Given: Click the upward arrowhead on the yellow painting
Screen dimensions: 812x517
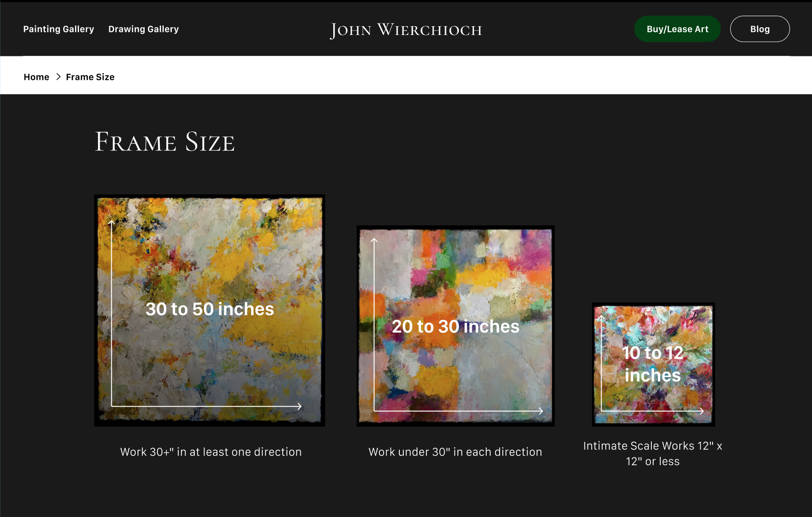Looking at the screenshot, I should click(x=111, y=223).
